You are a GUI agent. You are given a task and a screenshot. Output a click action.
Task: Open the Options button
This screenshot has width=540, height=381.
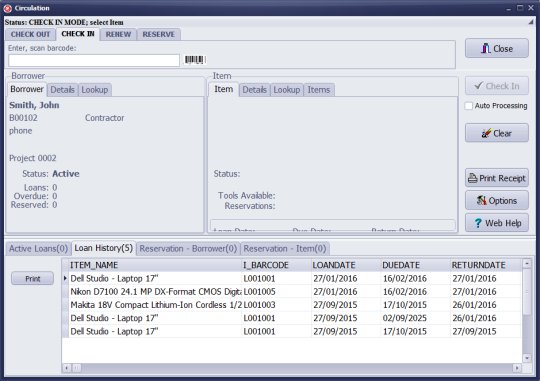coord(497,200)
